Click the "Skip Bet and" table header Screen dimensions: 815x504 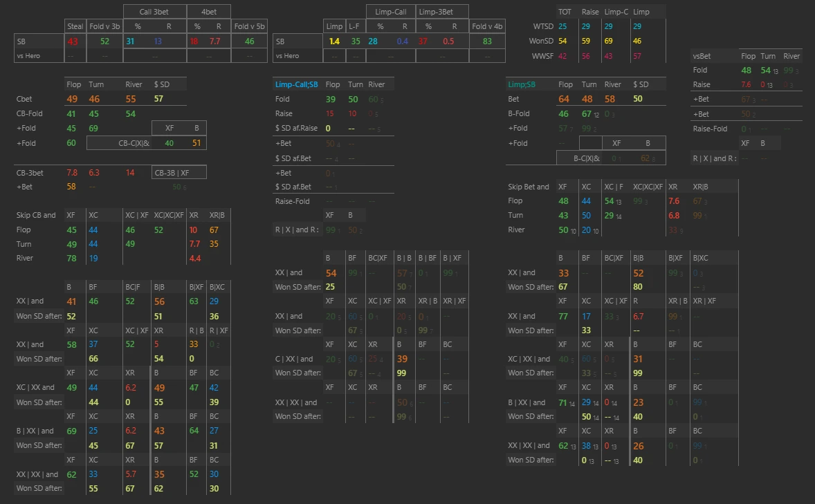[x=528, y=187]
